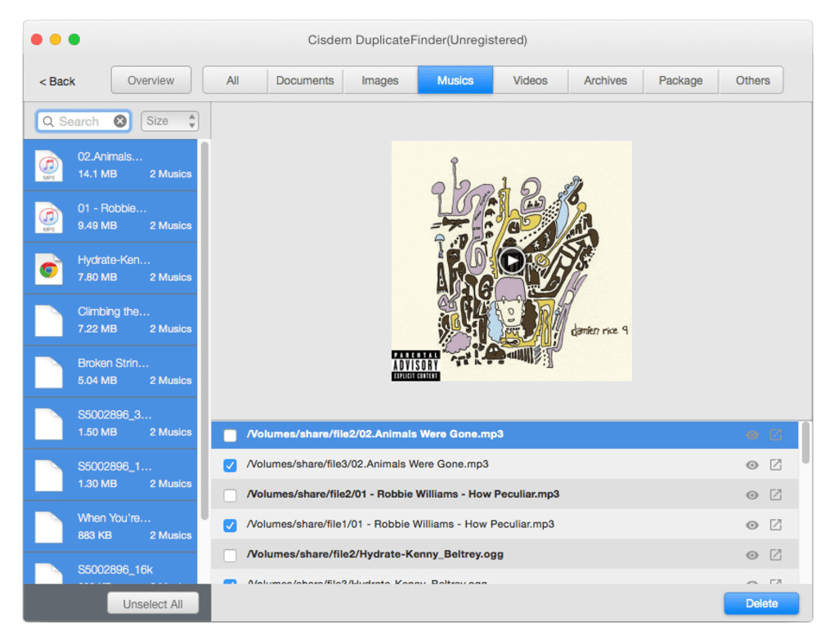Switch to the Videos tab

[x=531, y=80]
